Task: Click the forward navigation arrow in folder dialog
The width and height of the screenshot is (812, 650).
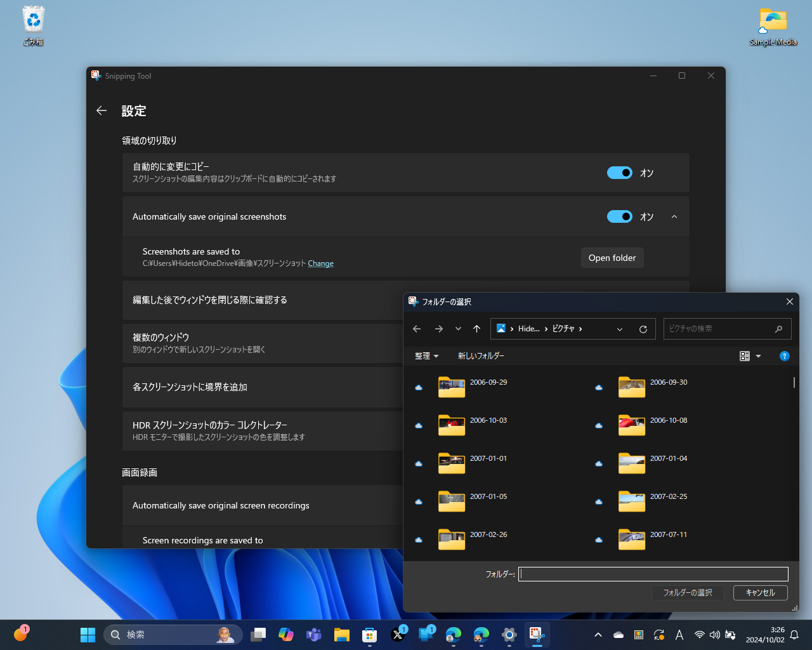Action: (x=439, y=329)
